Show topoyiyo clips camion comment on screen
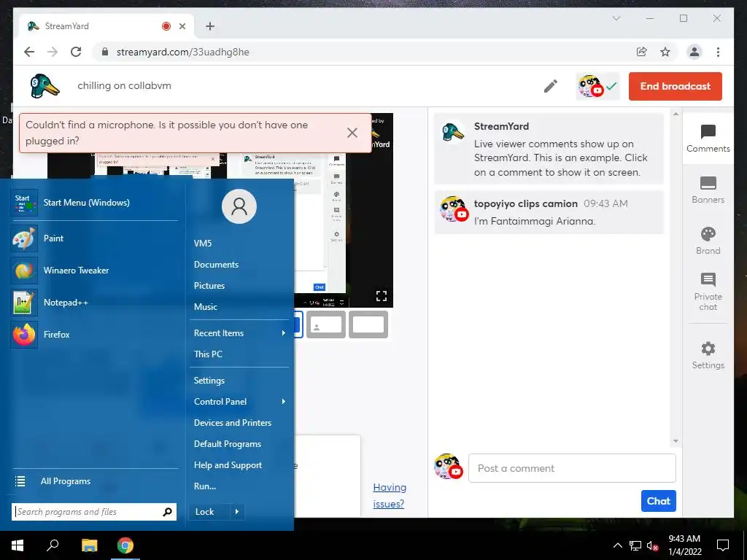 pyautogui.click(x=549, y=212)
